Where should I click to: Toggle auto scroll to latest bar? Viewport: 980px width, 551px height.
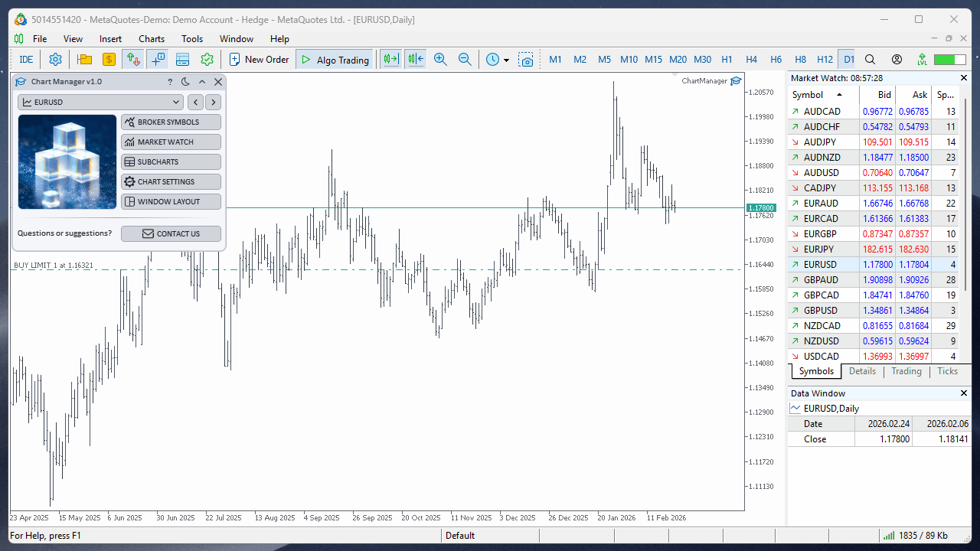390,59
